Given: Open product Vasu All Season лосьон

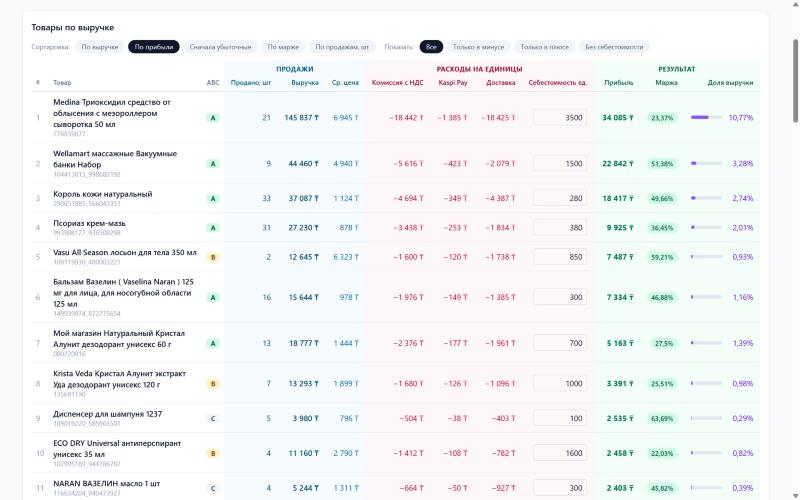Looking at the screenshot, I should click(x=124, y=253).
